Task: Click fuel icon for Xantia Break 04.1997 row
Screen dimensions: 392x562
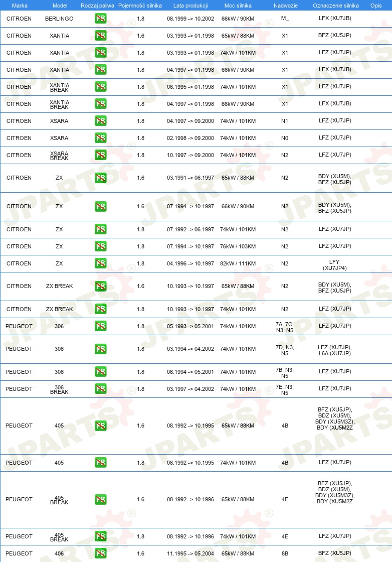Action: 101,104
